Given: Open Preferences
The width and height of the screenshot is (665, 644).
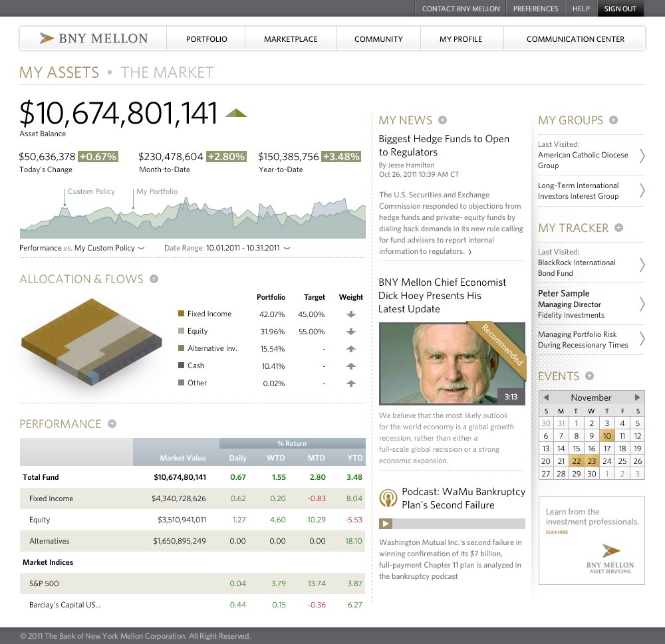Looking at the screenshot, I should 535,9.
